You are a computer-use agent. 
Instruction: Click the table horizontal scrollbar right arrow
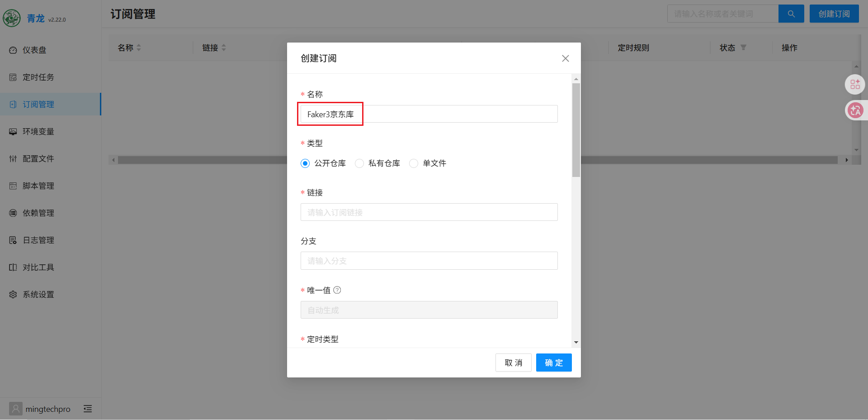point(847,160)
